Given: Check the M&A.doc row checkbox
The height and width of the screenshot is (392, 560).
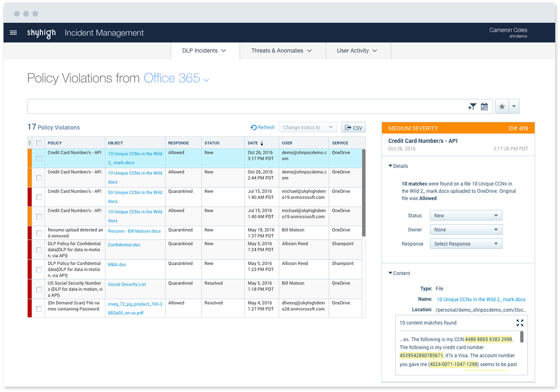Looking at the screenshot, I should tap(39, 269).
